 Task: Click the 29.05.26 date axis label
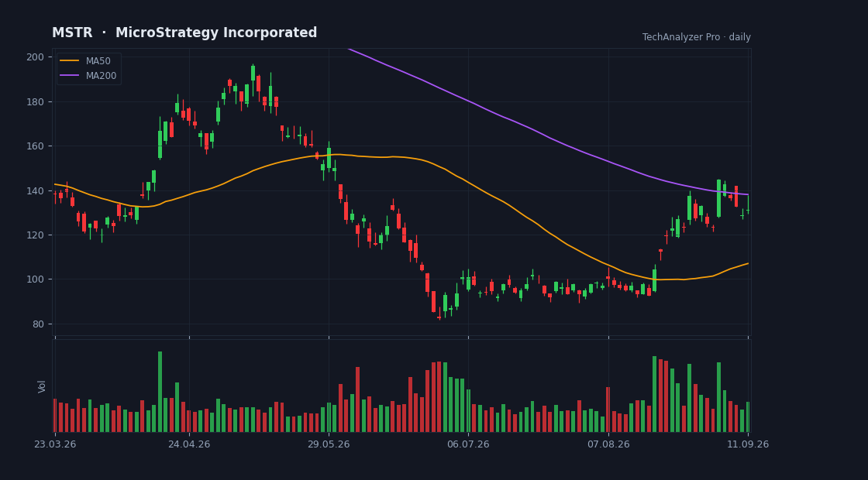[329, 444]
